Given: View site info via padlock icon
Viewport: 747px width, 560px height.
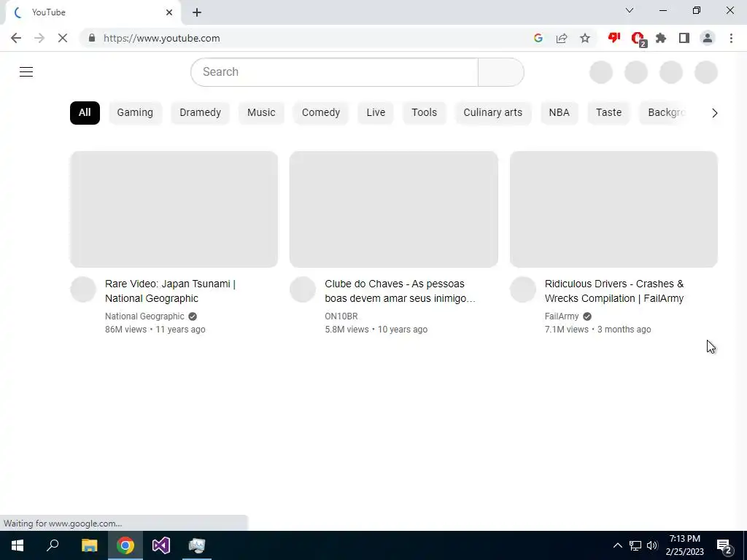Looking at the screenshot, I should click(x=92, y=38).
